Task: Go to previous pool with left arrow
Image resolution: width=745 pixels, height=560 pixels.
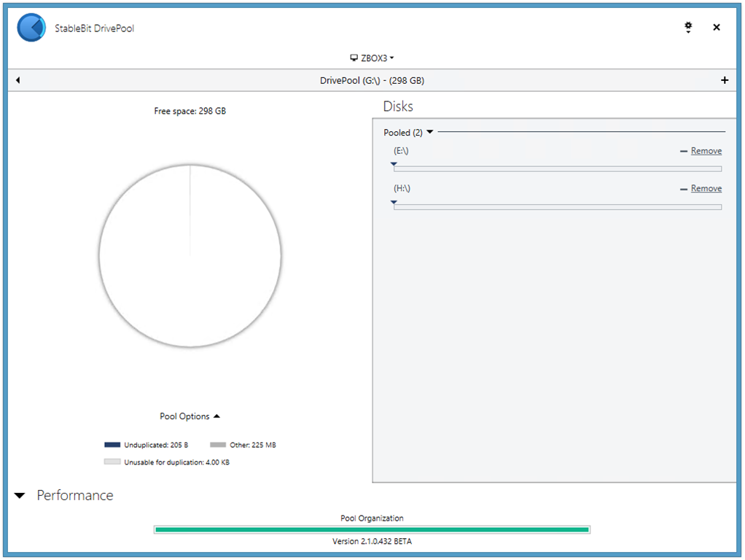Action: [18, 80]
